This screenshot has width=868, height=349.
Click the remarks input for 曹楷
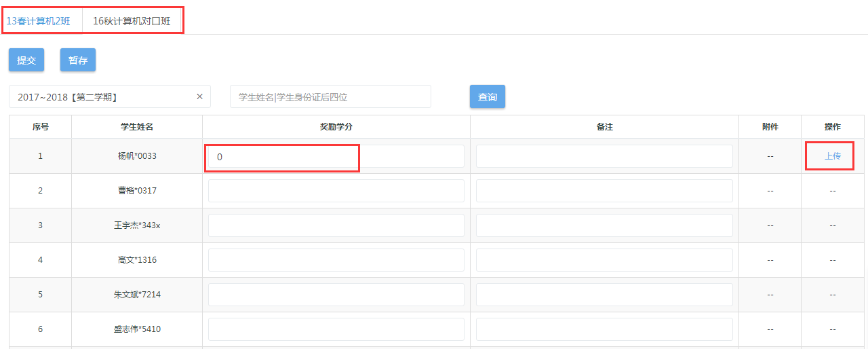point(604,191)
